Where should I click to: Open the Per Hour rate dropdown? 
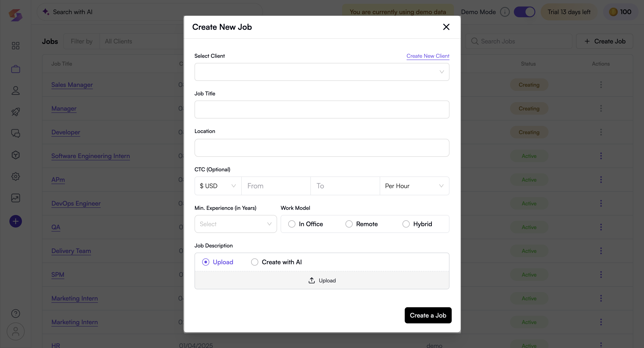click(414, 186)
